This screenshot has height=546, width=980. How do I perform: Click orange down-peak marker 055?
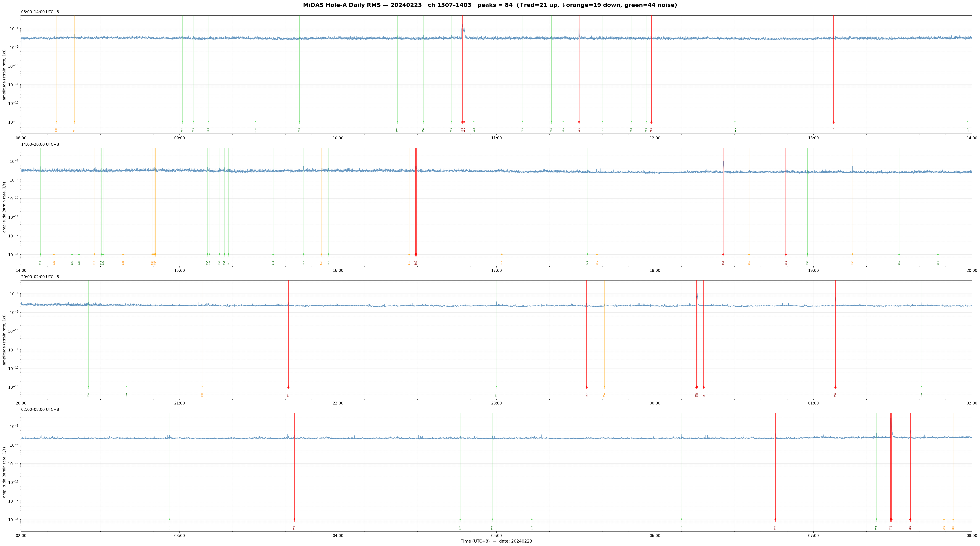coord(853,254)
